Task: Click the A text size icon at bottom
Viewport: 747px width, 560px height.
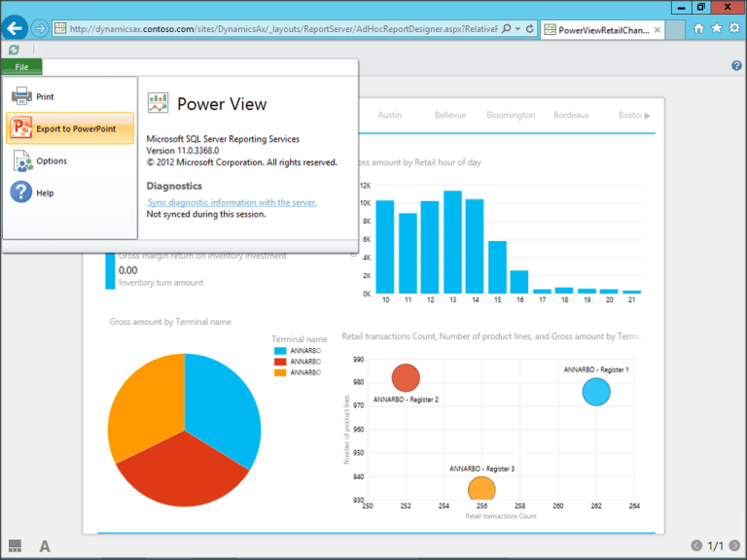Action: click(45, 546)
